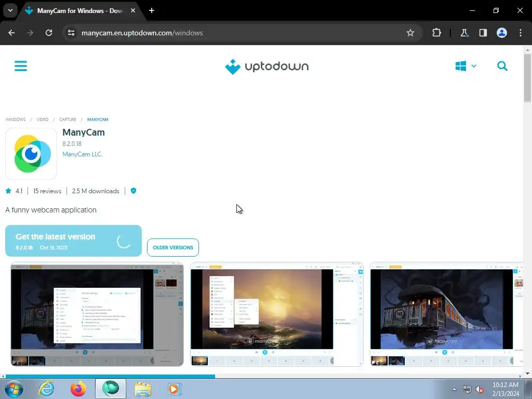Image resolution: width=532 pixels, height=399 pixels.
Task: Click 'A funny webcam application' text
Action: (x=51, y=210)
